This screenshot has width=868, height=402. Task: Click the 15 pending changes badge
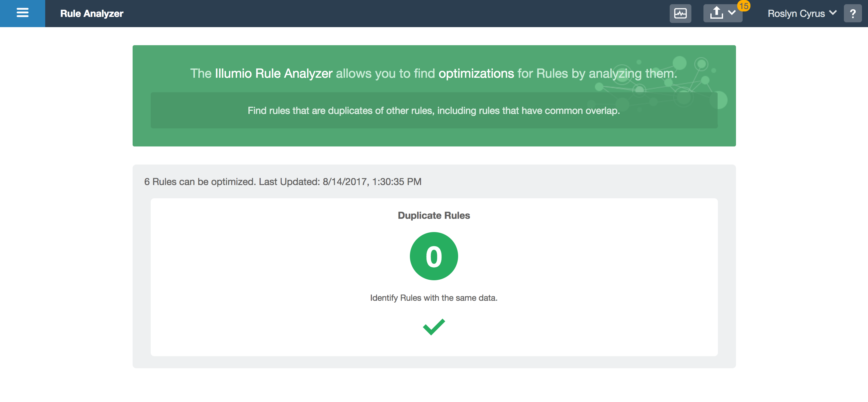point(744,6)
